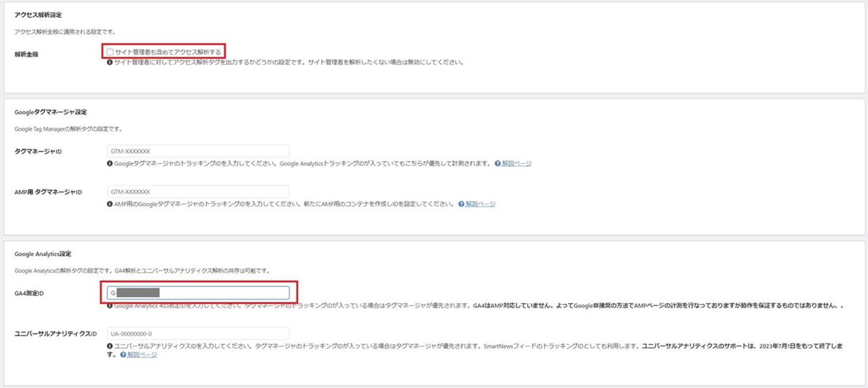Click the ユニバーサルアナリティクスID label
This screenshot has width=868, height=388.
56,334
